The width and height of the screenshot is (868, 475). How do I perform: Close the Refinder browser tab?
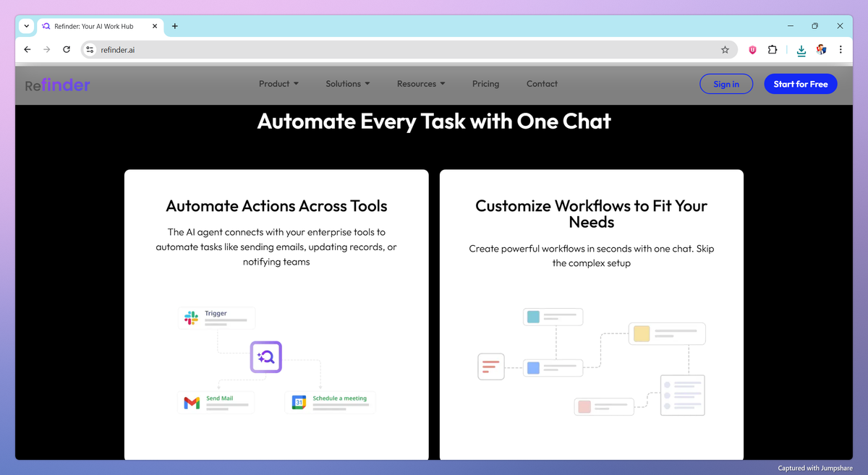(x=155, y=26)
